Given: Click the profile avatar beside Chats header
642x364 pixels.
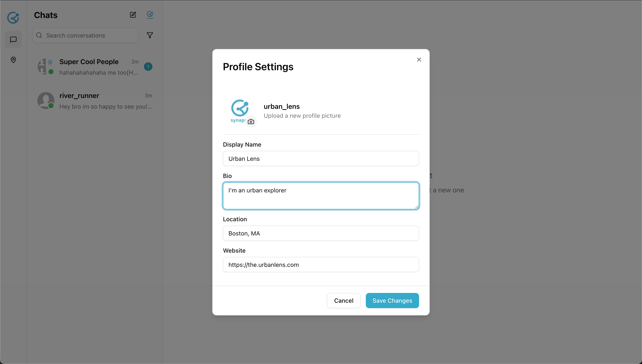Looking at the screenshot, I should pos(150,15).
